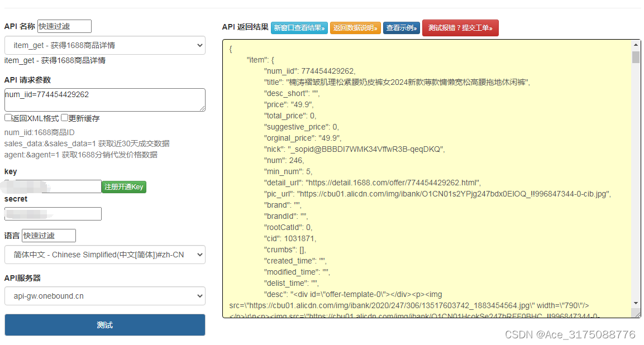644x345 pixels.
Task: Click the num_iid request parameter textarea
Action: pos(104,99)
